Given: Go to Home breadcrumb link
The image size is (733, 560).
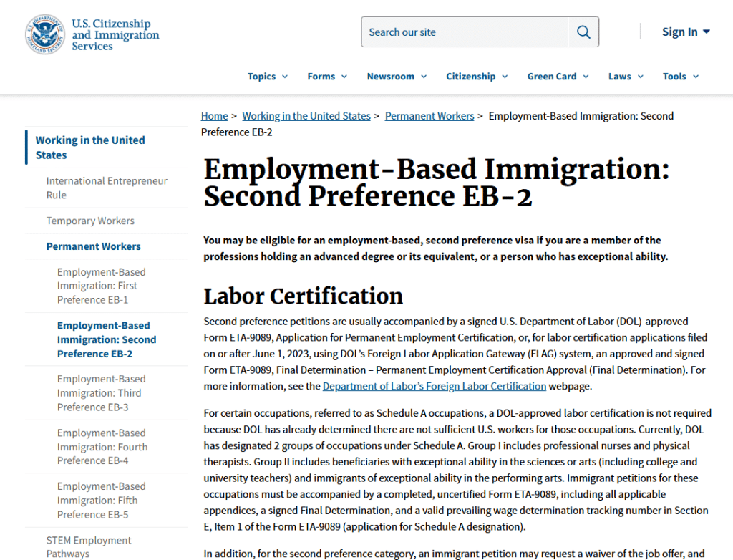Looking at the screenshot, I should click(x=215, y=115).
